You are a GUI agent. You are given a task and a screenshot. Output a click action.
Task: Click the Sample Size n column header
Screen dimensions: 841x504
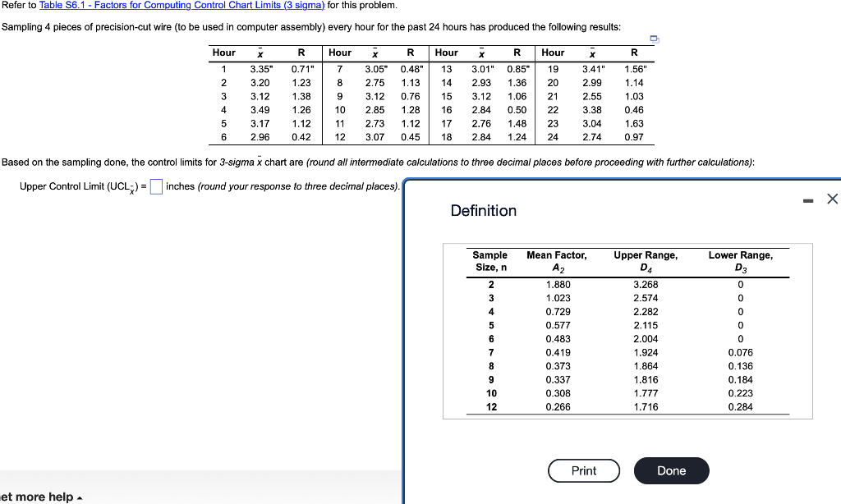pyautogui.click(x=490, y=260)
